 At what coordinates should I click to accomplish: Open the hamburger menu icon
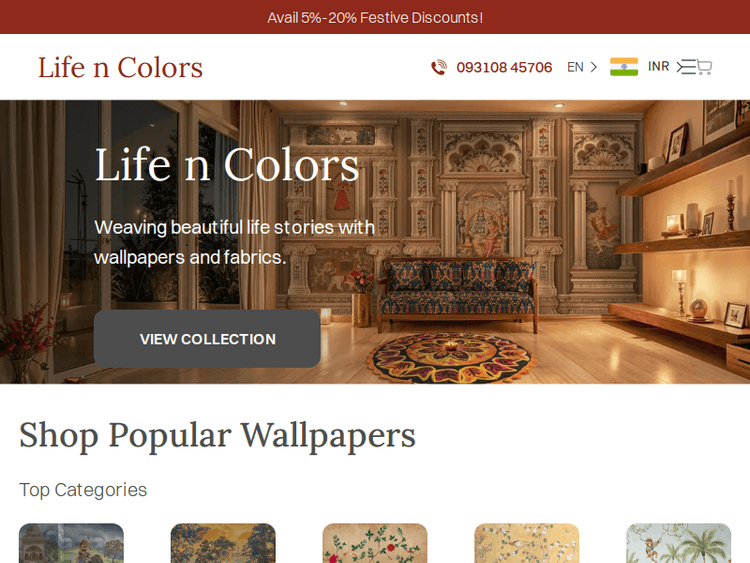click(x=686, y=67)
